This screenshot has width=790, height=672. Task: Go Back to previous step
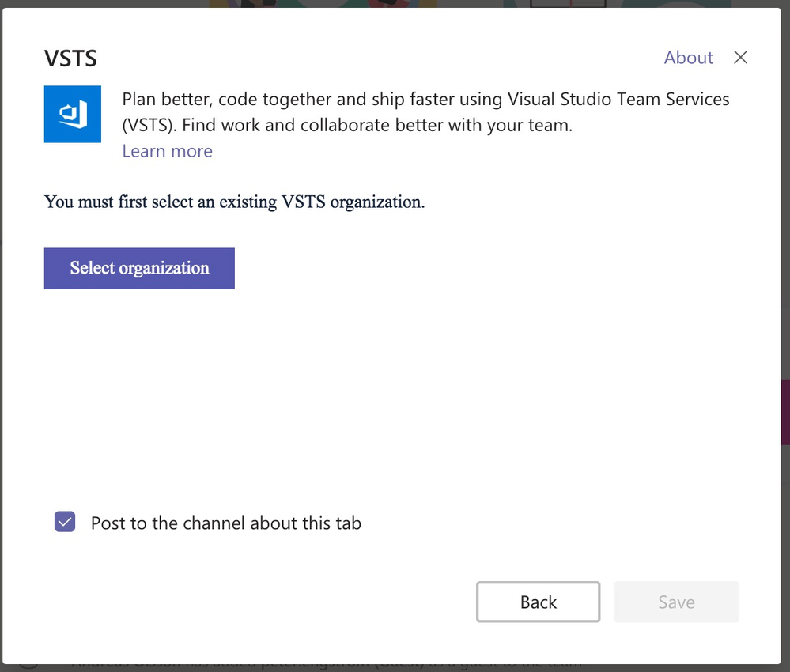click(538, 602)
